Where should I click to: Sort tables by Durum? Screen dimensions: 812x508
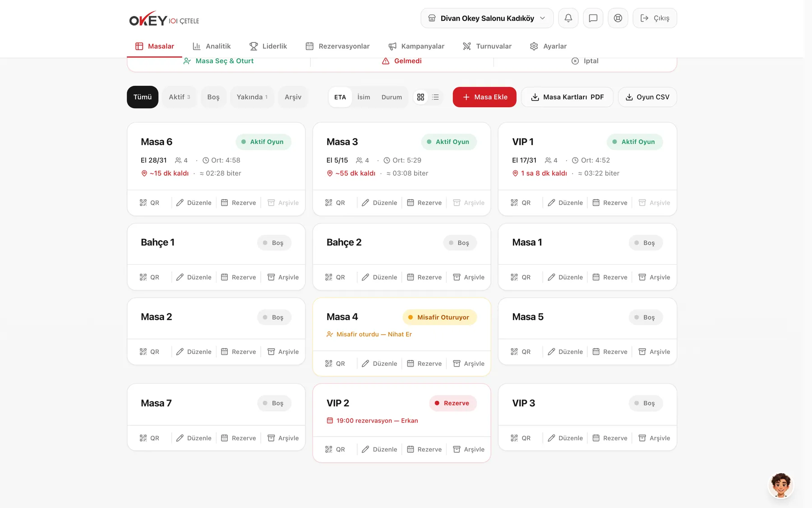pos(392,97)
